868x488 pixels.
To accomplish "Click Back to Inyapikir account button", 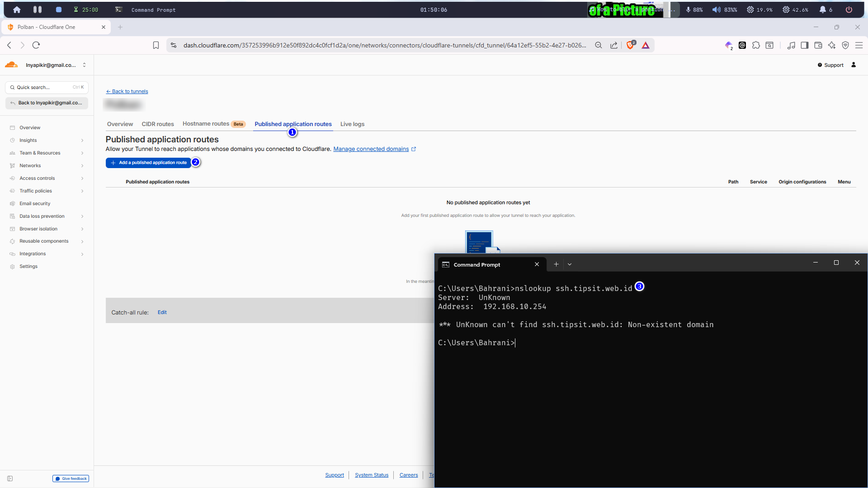I will click(47, 103).
